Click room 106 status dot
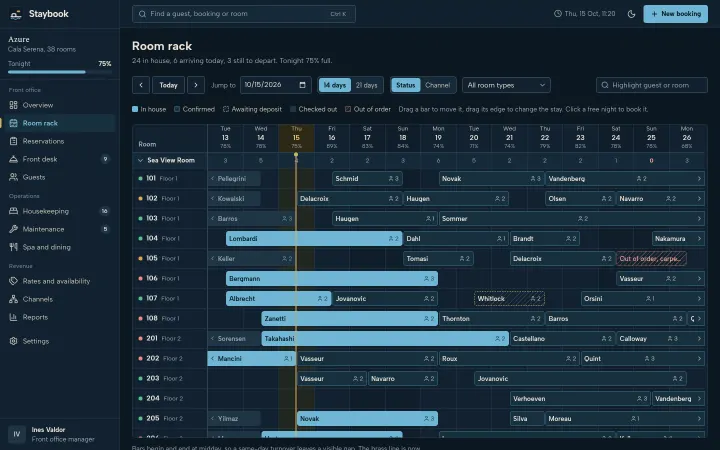 [x=140, y=279]
